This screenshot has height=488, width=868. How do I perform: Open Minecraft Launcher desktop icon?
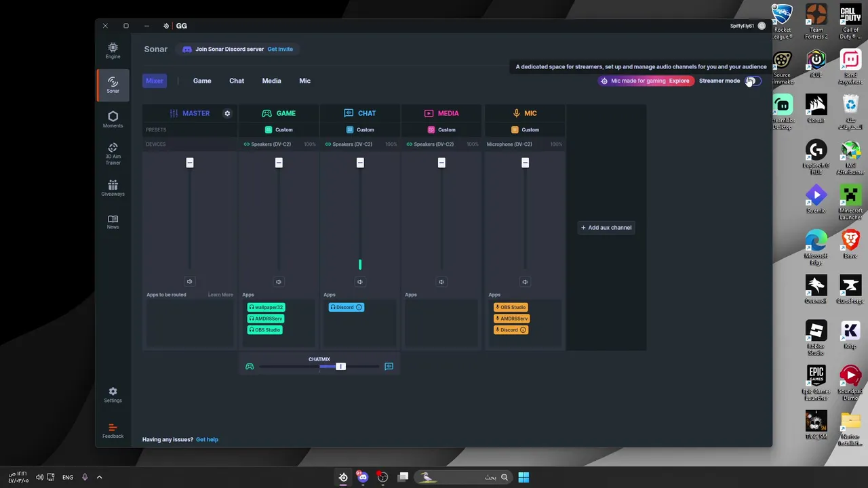[x=850, y=203]
